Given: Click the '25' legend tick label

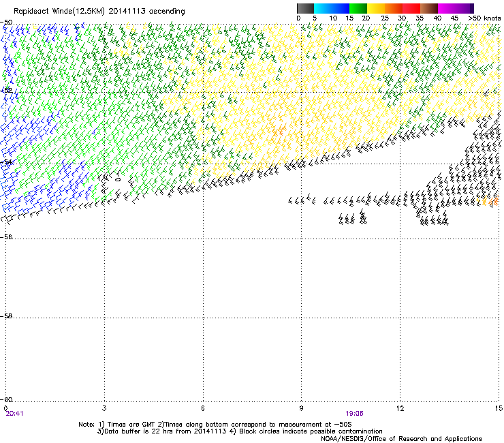Looking at the screenshot, I should click(x=385, y=18).
